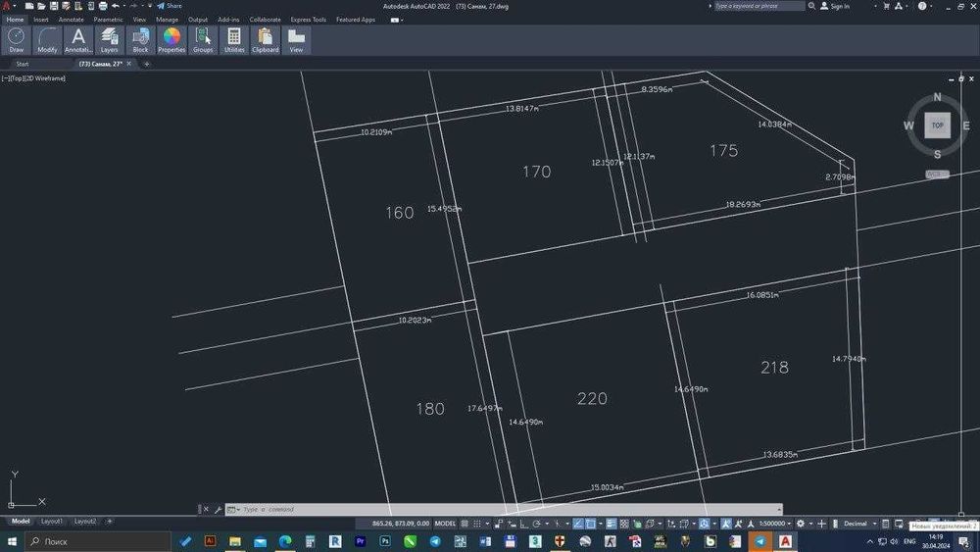Open the Layers panel
This screenshot has height=552, width=980.
click(x=109, y=39)
